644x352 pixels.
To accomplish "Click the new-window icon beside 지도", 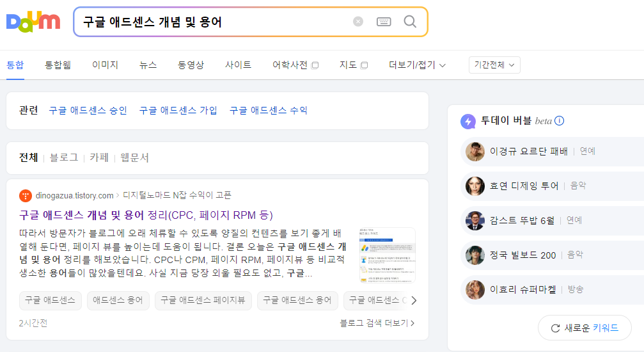I will [364, 65].
